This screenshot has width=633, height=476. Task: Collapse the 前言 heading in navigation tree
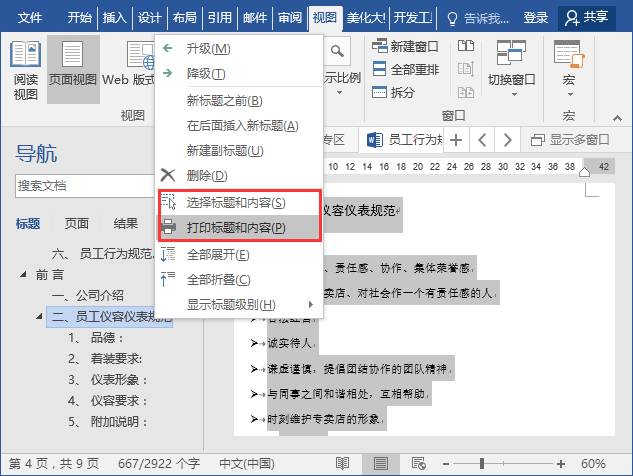[23, 274]
